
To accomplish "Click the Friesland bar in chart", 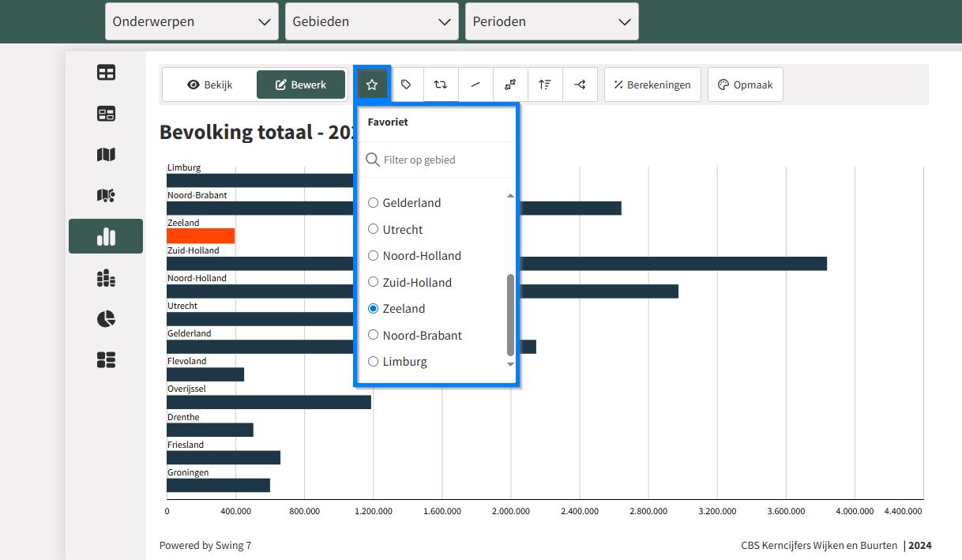I will tap(224, 457).
